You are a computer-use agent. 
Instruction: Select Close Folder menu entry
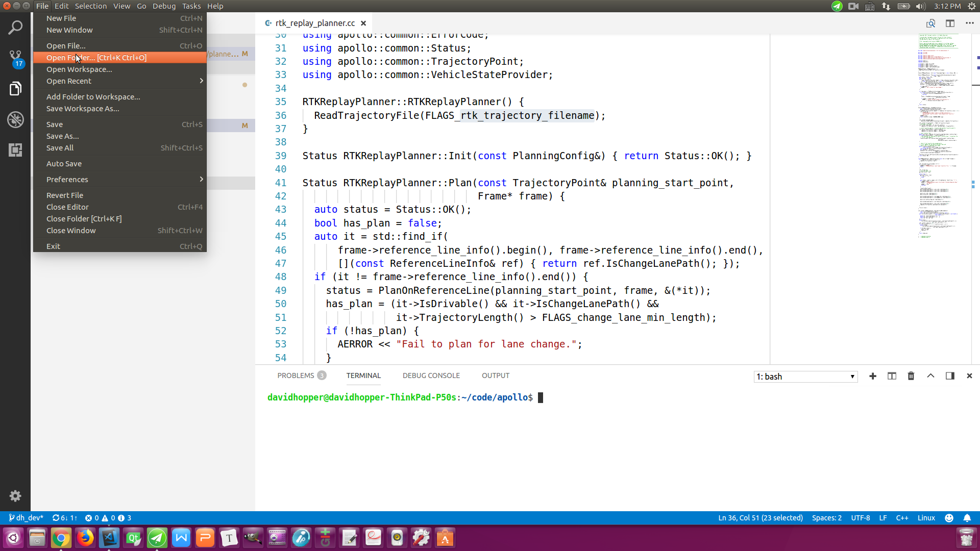pos(120,219)
